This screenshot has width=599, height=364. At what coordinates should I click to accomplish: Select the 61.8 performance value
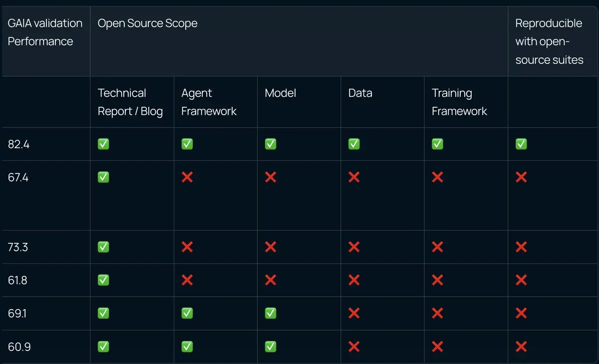click(x=17, y=280)
